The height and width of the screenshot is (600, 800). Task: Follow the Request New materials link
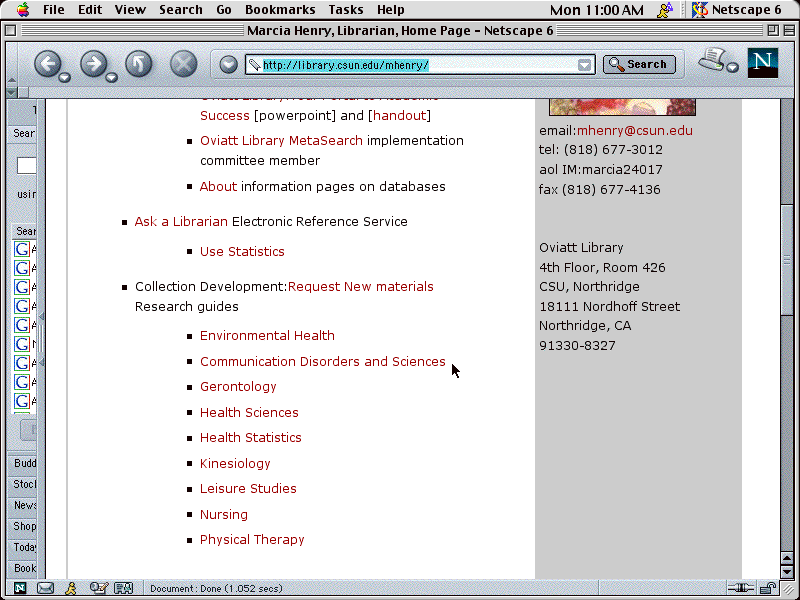point(361,287)
